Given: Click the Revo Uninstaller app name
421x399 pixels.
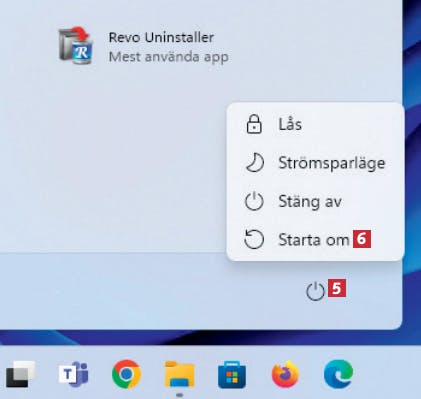Looking at the screenshot, I should 161,37.
